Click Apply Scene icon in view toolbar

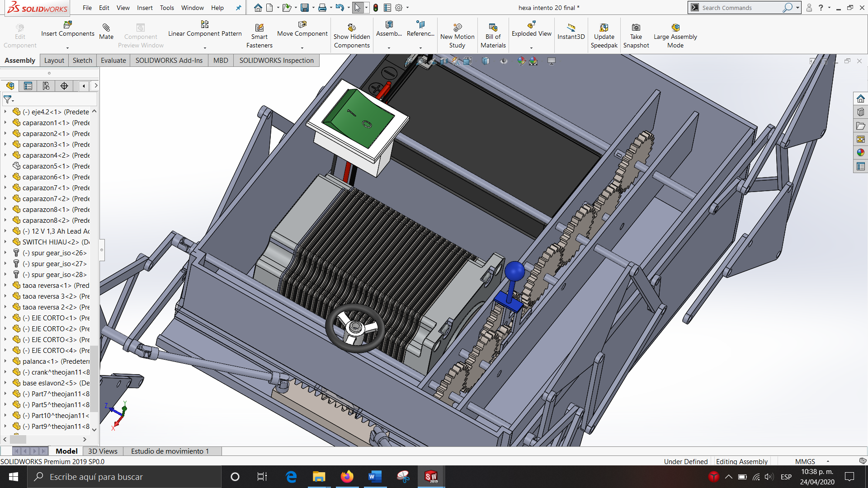533,61
